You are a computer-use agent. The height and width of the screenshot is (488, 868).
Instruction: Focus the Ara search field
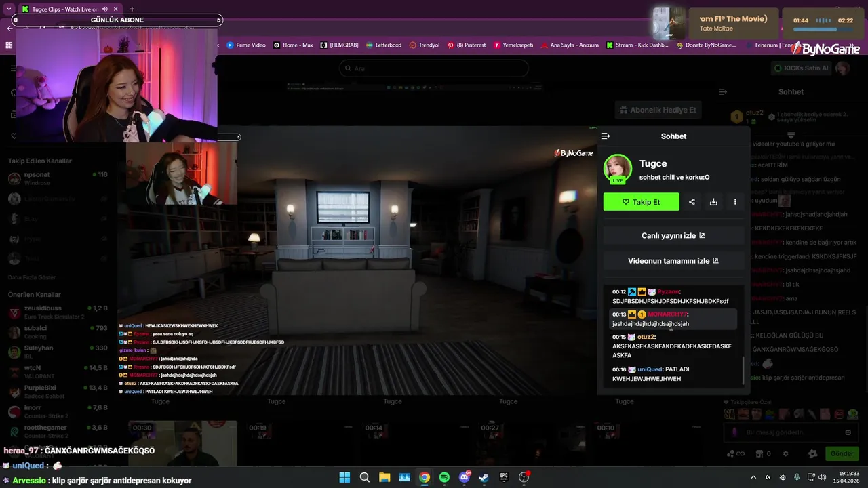pos(434,68)
